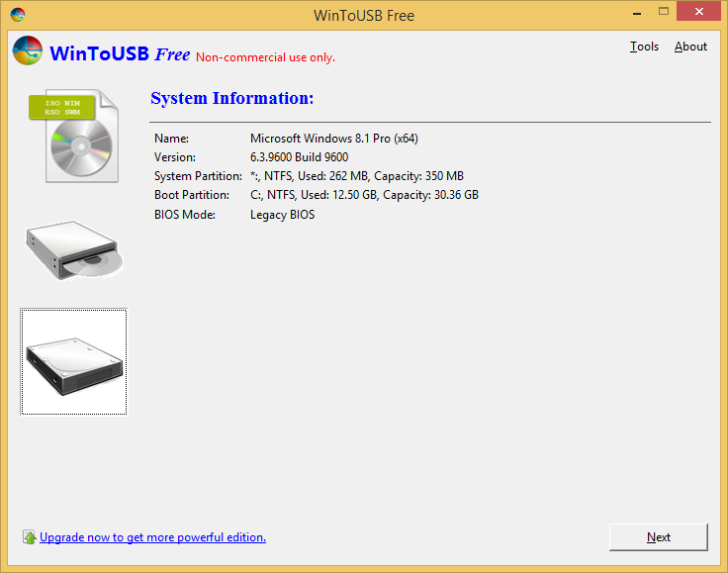The height and width of the screenshot is (573, 728).
Task: Click the '6.3.9600 Build 9600' version value
Action: pyautogui.click(x=299, y=157)
